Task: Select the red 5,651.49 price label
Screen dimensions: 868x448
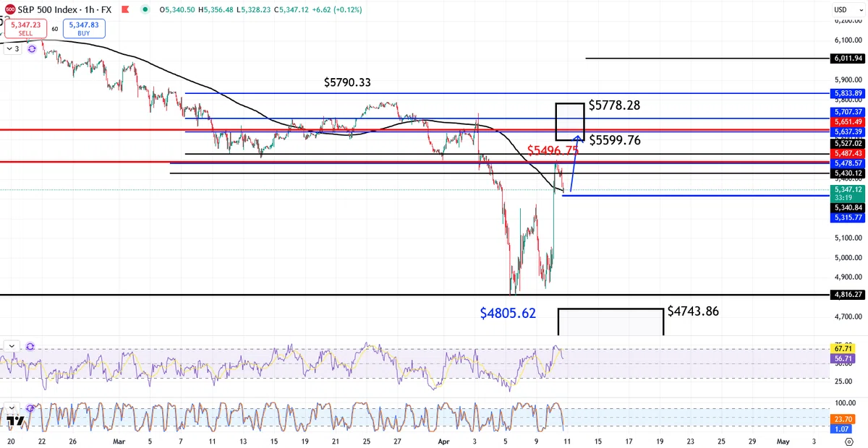Action: pyautogui.click(x=848, y=121)
